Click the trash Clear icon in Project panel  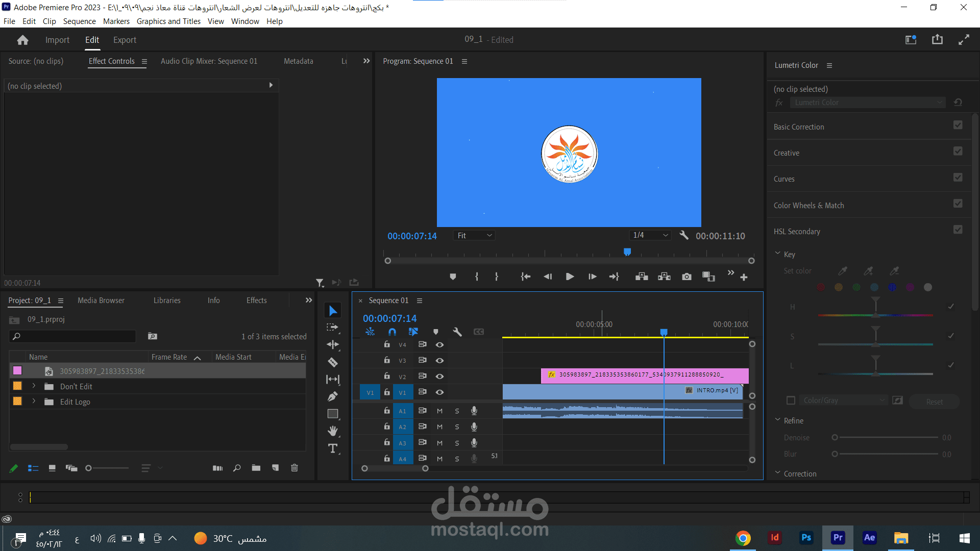pyautogui.click(x=295, y=468)
